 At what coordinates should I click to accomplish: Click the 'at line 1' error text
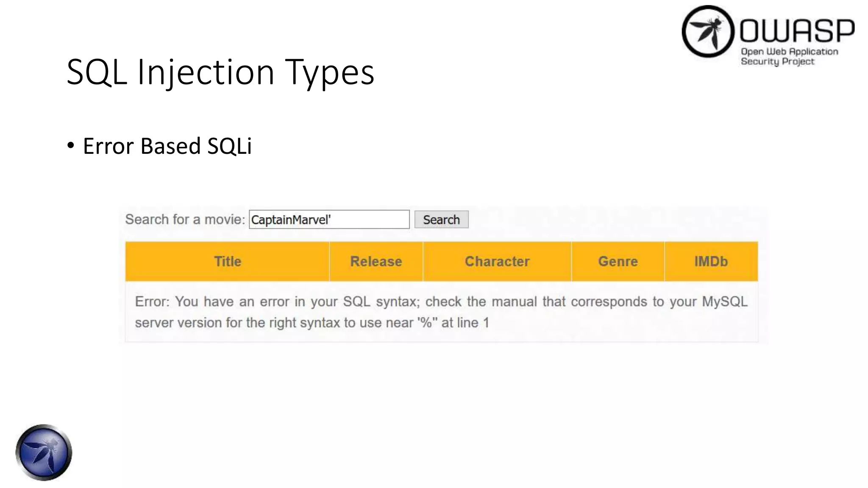click(x=465, y=323)
